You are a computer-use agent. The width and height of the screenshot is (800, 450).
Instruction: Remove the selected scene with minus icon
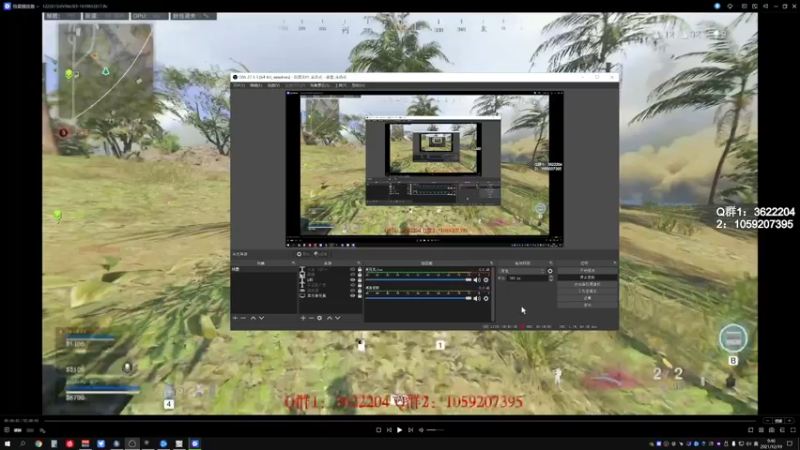coord(243,318)
